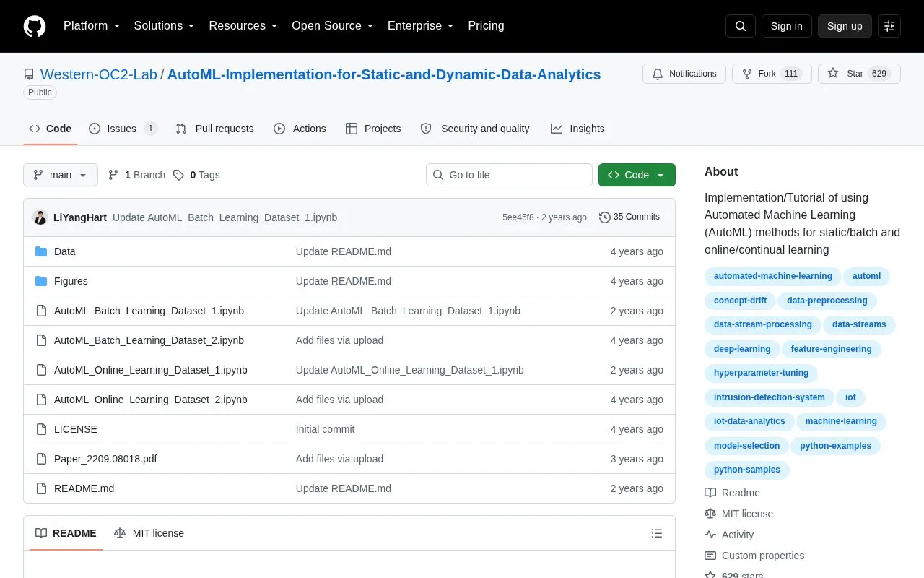This screenshot has height=578, width=924.
Task: Click the LiYangHart avatar image
Action: pos(40,217)
